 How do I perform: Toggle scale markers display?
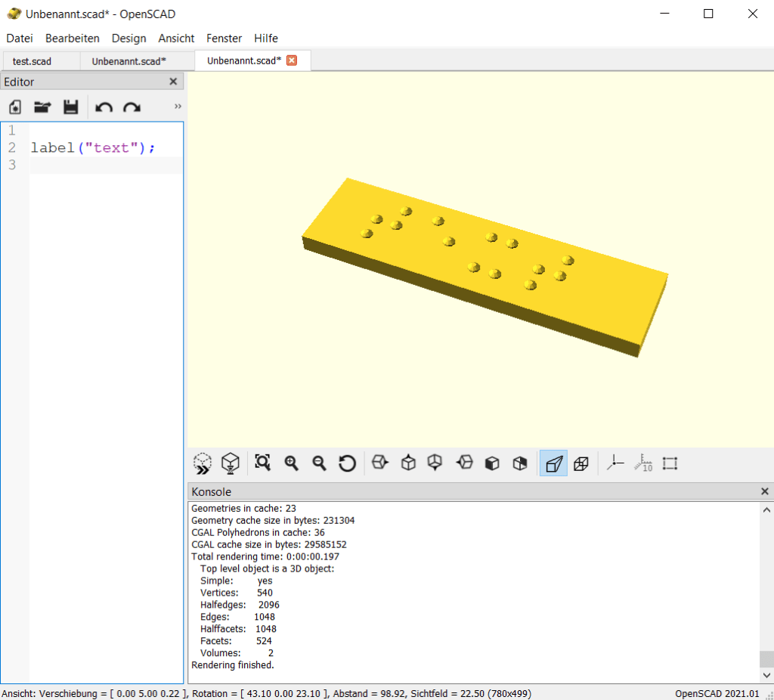[x=642, y=463]
